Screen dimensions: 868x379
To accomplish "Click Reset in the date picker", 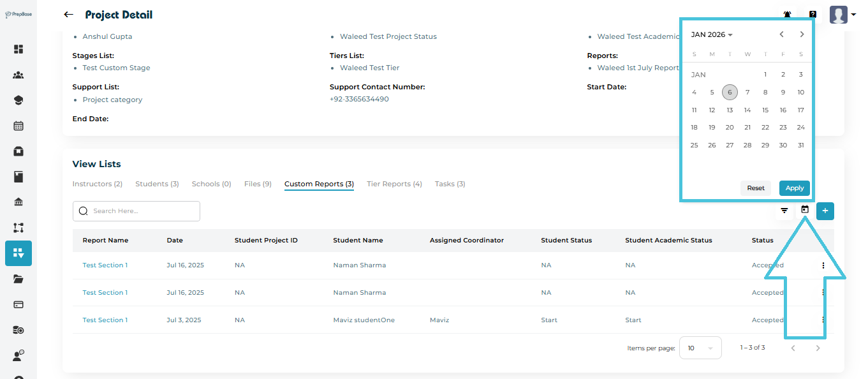I will click(756, 188).
